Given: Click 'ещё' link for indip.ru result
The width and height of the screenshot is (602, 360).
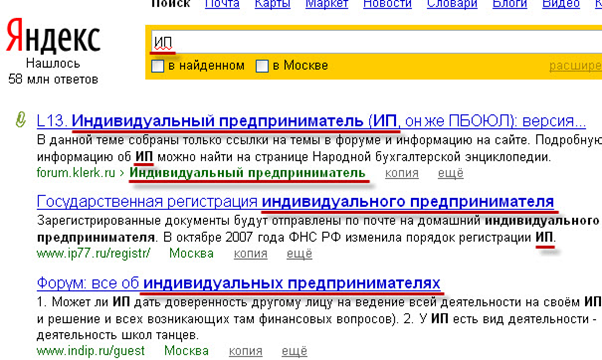Looking at the screenshot, I should pos(294,351).
